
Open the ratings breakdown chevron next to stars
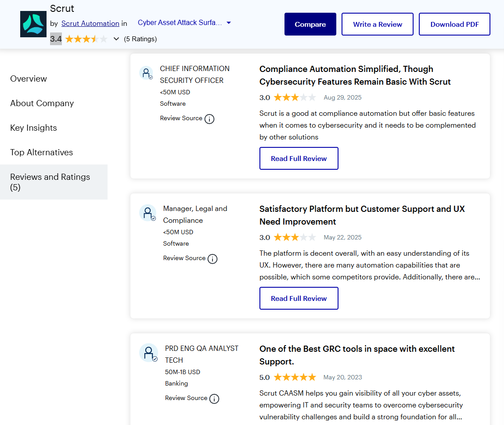pos(115,39)
